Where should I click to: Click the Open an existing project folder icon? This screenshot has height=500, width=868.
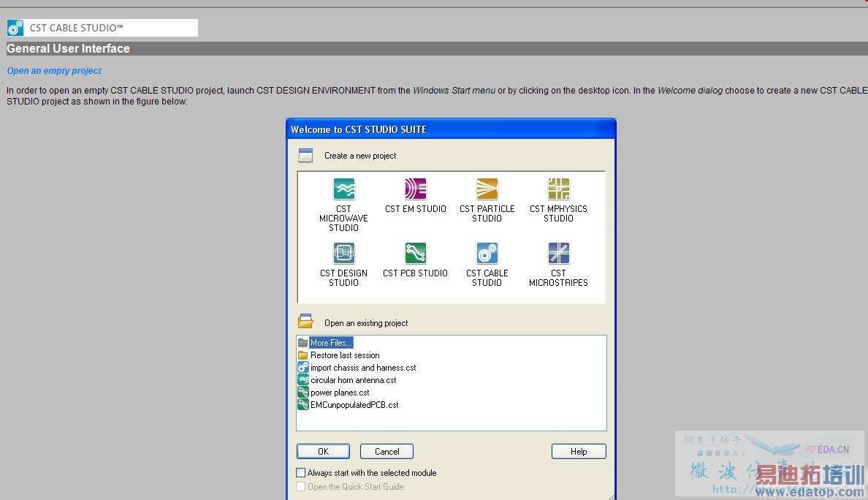(305, 321)
